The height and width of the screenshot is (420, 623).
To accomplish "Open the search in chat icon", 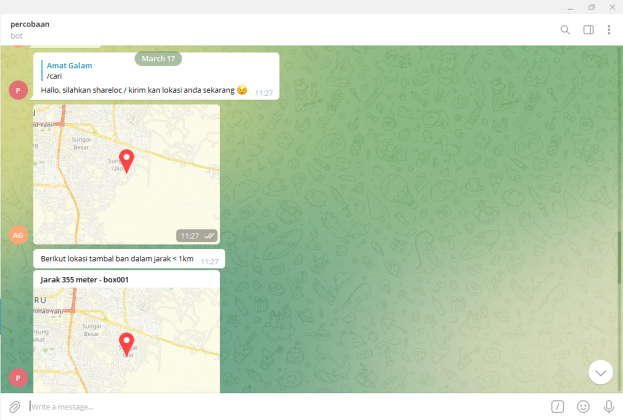I will tap(565, 30).
